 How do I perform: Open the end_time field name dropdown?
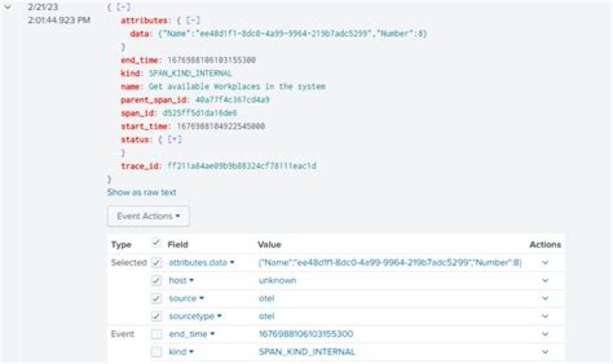tap(192, 334)
